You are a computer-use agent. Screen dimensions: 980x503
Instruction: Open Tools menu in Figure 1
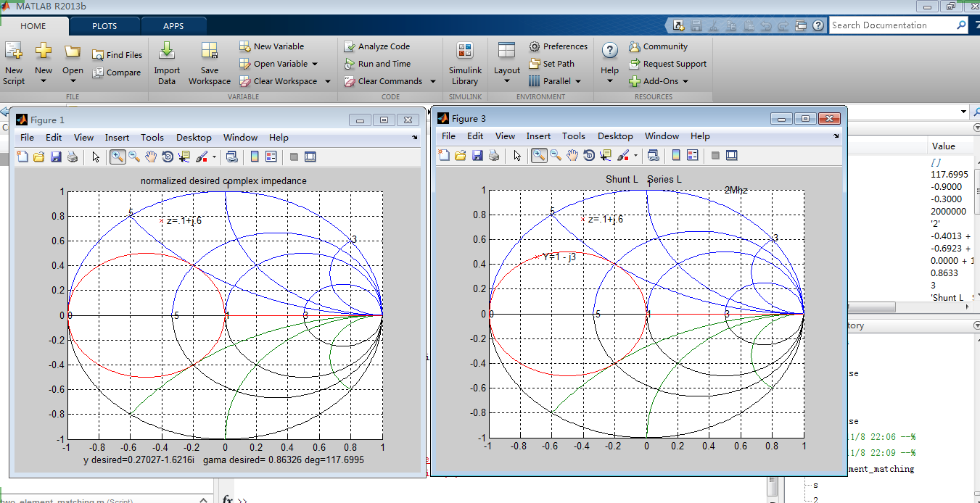(x=152, y=138)
